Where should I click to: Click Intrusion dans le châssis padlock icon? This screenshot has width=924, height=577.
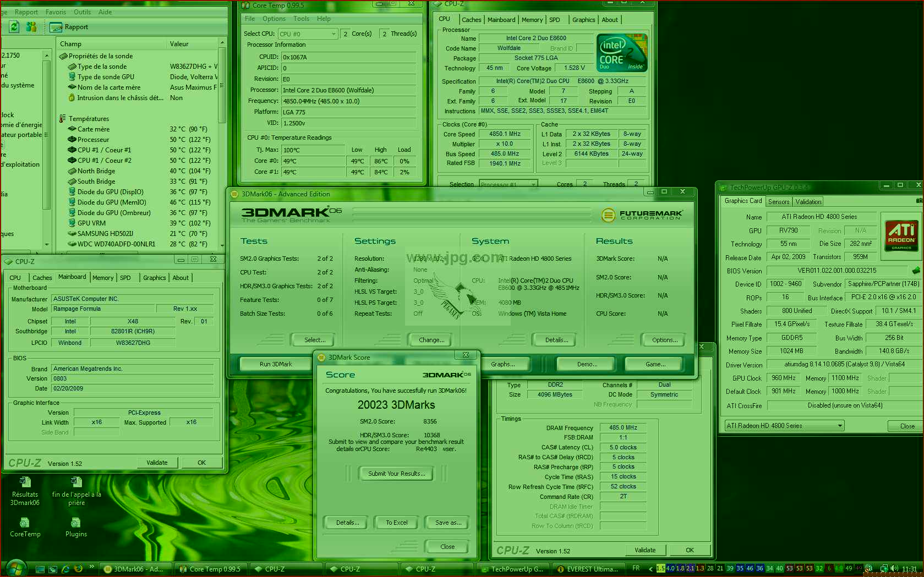[72, 98]
